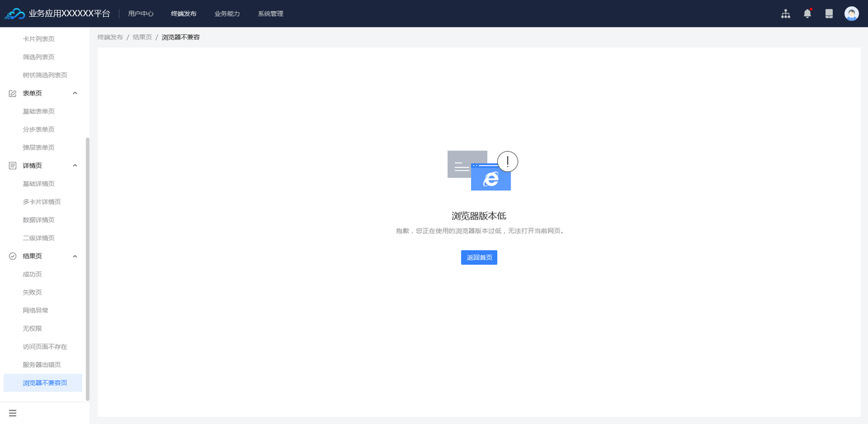Open the organization structure icon in header
868x424 pixels.
pos(785,13)
